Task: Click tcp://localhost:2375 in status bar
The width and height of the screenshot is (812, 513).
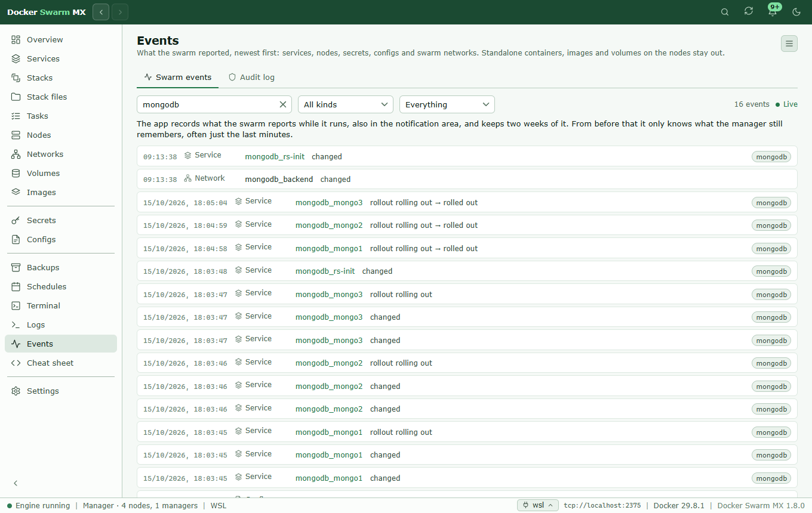Action: [x=602, y=505]
